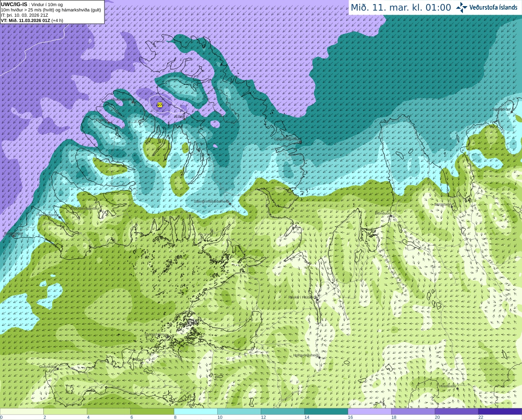Click the Veðurstofa Íslands logo
The width and height of the screenshot is (522, 420).
[487, 7]
